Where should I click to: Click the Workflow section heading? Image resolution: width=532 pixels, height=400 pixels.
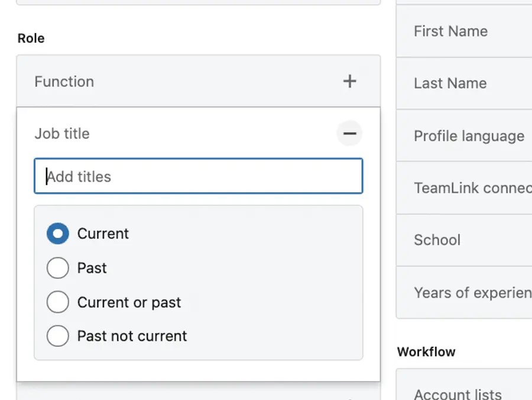pos(427,351)
